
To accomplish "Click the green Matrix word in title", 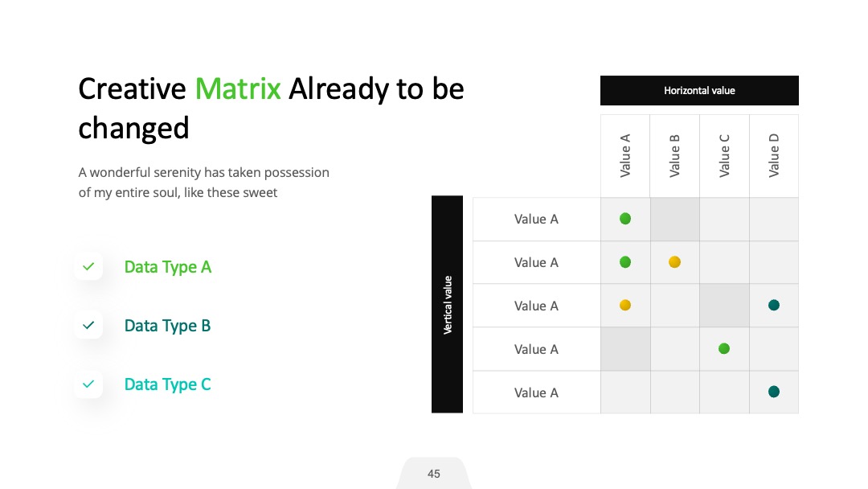I will point(238,88).
